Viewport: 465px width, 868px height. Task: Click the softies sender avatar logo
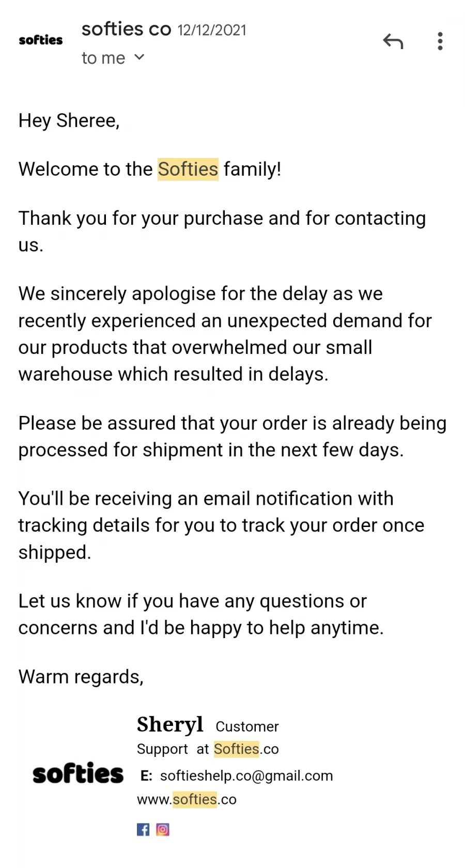tap(41, 40)
